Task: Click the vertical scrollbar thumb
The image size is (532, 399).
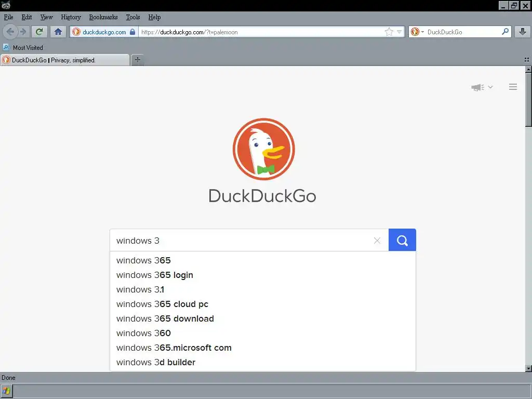Action: click(x=528, y=99)
